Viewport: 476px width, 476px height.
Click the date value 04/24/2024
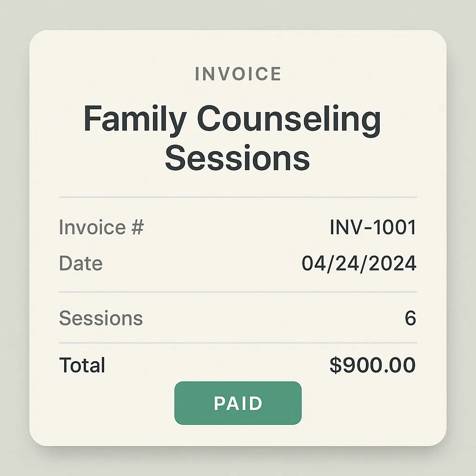[x=359, y=263]
